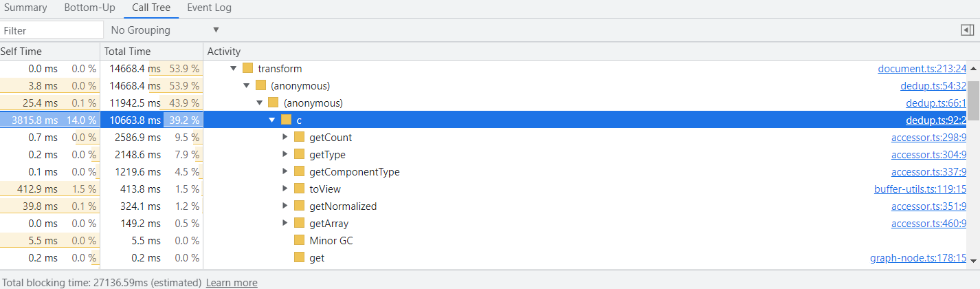The width and height of the screenshot is (980, 289).
Task: Click the Filter input field
Action: tap(52, 30)
